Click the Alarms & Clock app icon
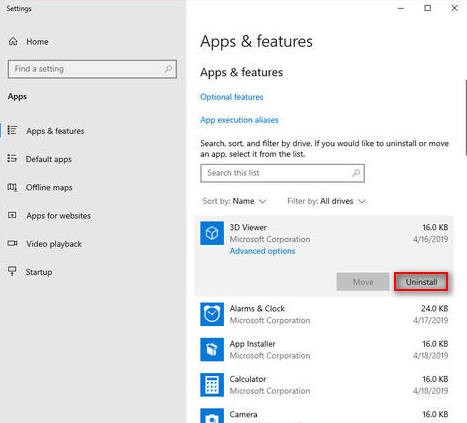 [x=212, y=314]
